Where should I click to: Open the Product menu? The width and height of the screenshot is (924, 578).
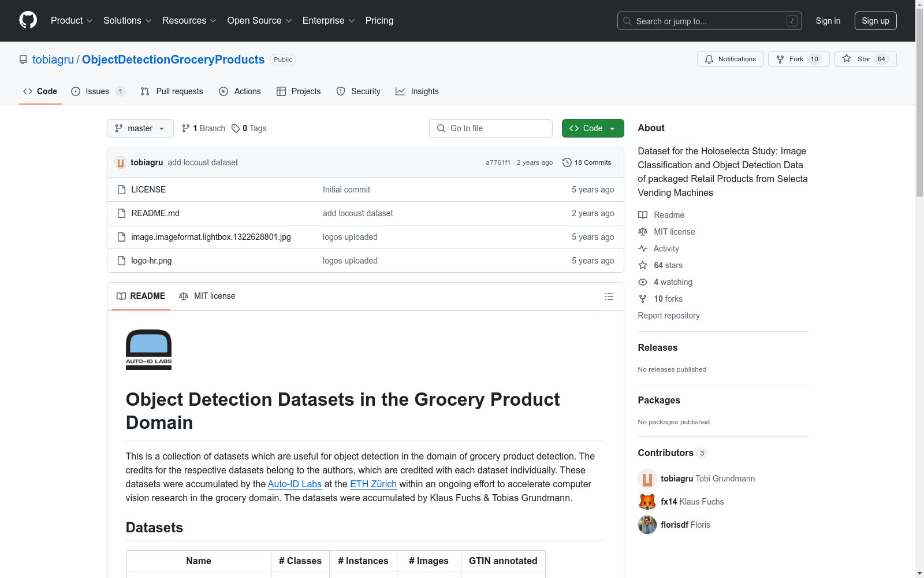tap(72, 21)
